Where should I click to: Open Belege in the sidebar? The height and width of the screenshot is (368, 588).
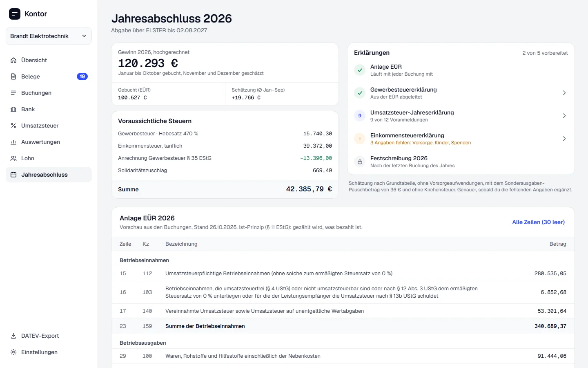coord(49,76)
